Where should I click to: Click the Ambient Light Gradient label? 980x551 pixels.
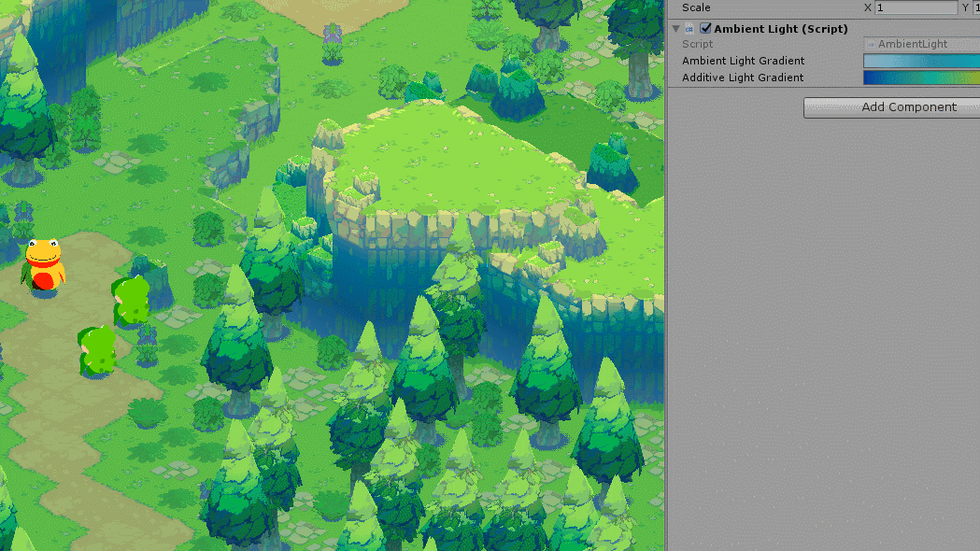(743, 61)
